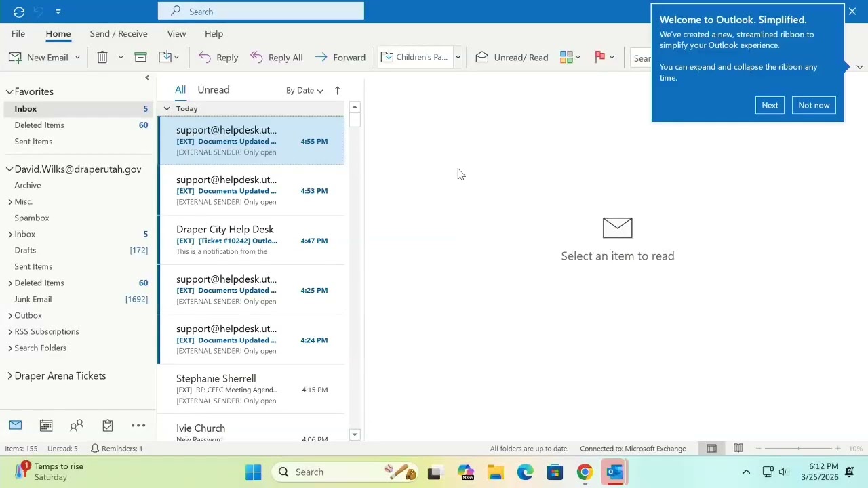Open the Help ribbon tab
Viewport: 868px width, 488px height.
click(214, 33)
